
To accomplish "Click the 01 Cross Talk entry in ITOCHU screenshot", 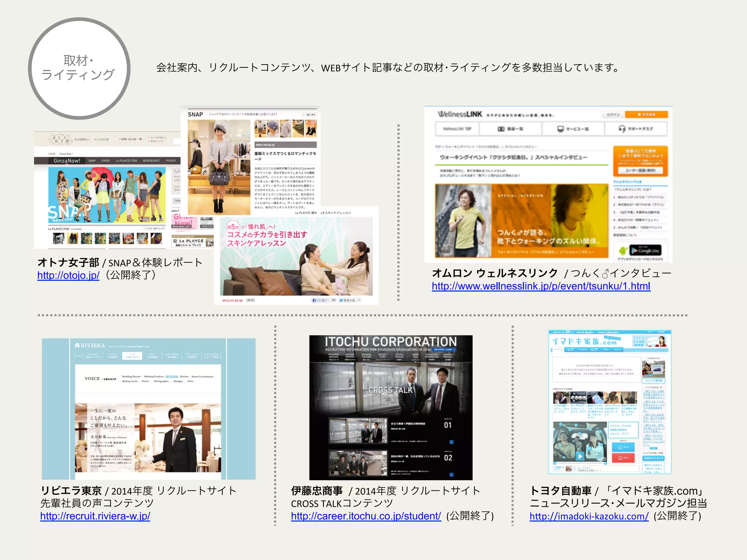I will (391, 430).
